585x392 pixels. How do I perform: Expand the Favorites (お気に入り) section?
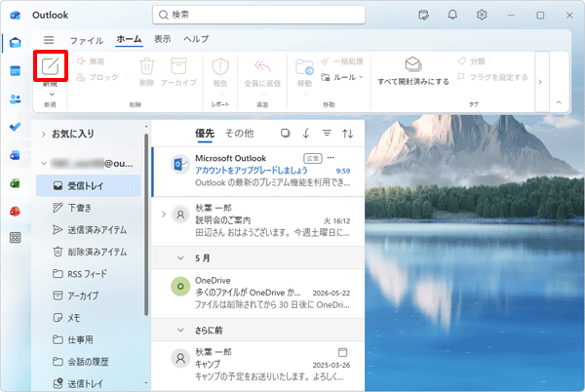[x=44, y=135]
